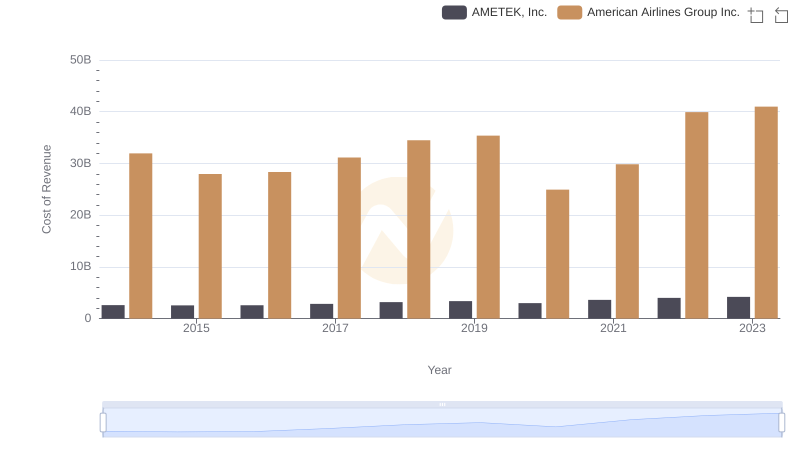The image size is (800, 461).
Task: Click the AMETEK 2023 bar
Action: click(x=738, y=308)
